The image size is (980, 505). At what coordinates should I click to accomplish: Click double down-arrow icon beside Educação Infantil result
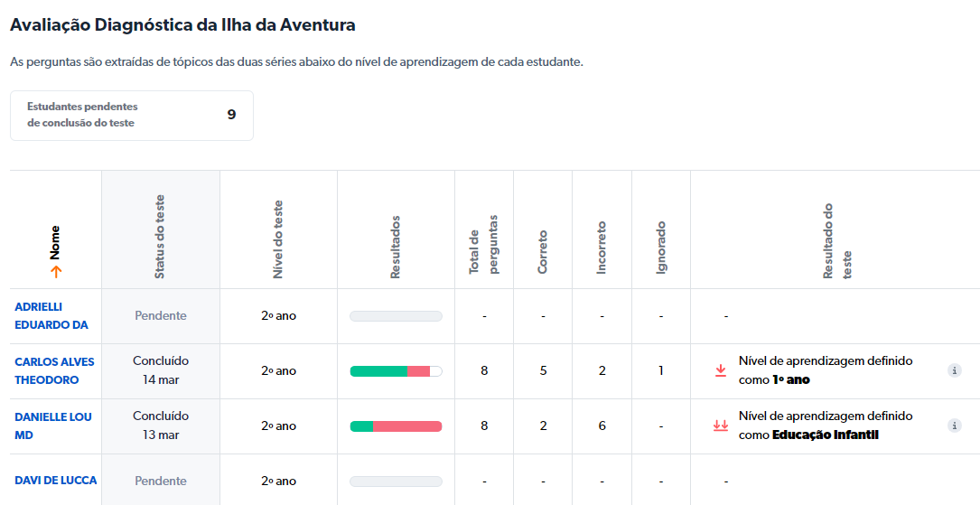click(x=721, y=426)
